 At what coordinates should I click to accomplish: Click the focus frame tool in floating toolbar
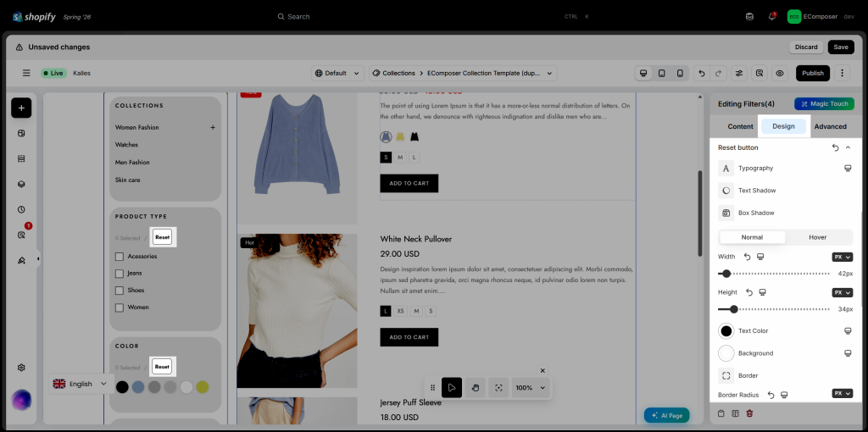[x=498, y=388]
